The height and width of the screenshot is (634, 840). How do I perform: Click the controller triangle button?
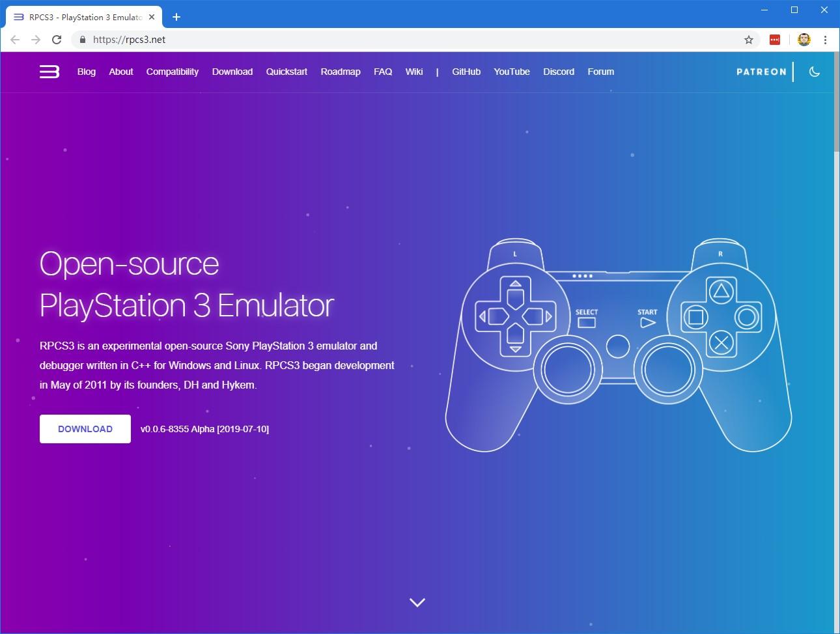721,291
